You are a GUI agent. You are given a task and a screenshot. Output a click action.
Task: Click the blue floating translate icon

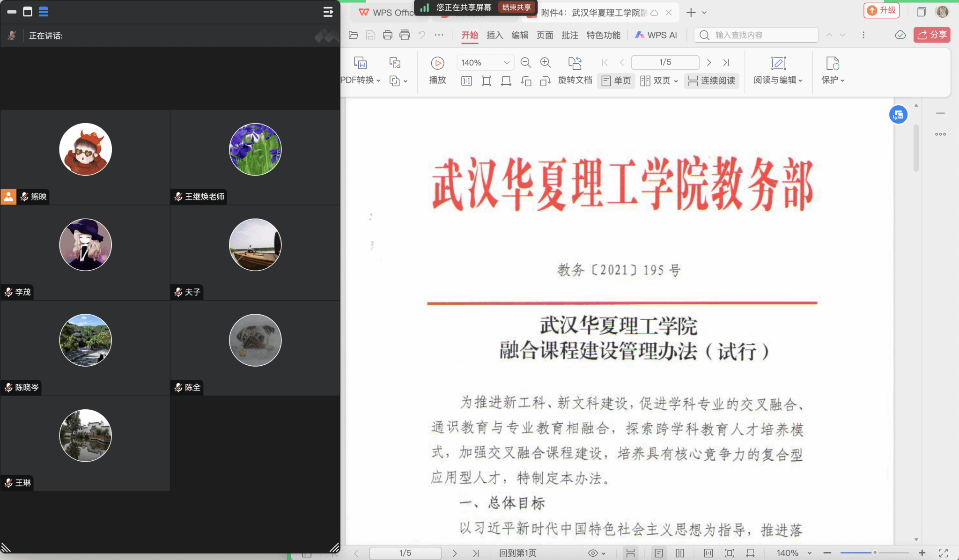pos(898,115)
